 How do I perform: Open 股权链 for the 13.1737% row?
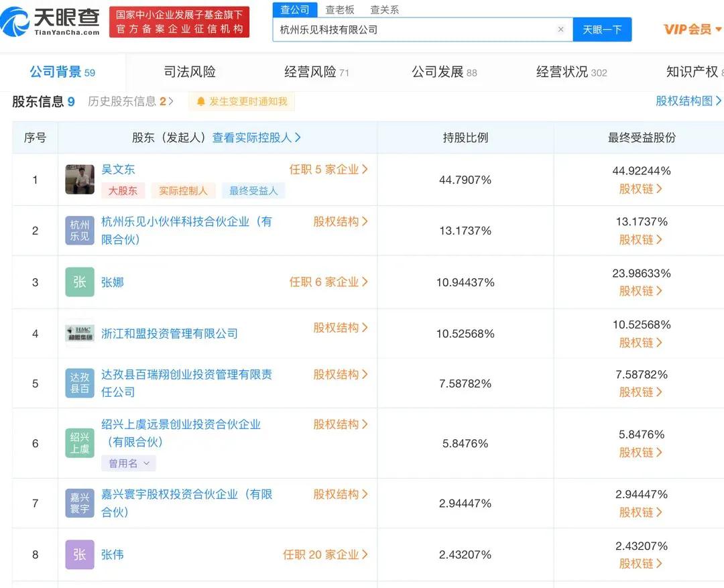coord(640,239)
